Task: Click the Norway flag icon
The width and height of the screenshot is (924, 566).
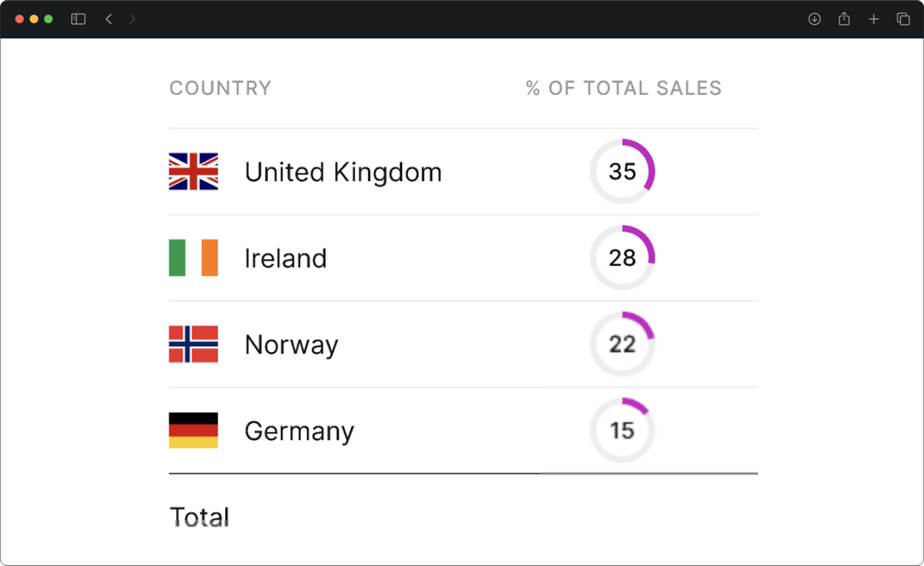Action: click(x=193, y=345)
